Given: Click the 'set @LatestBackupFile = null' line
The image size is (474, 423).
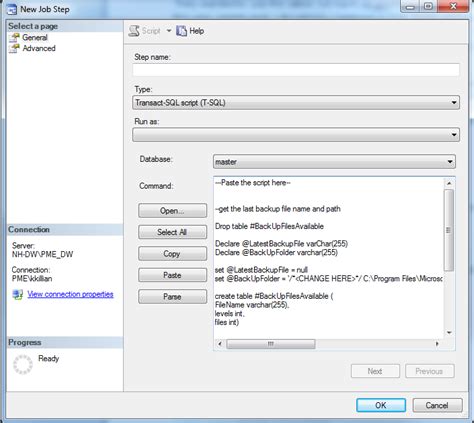Looking at the screenshot, I should click(261, 270).
